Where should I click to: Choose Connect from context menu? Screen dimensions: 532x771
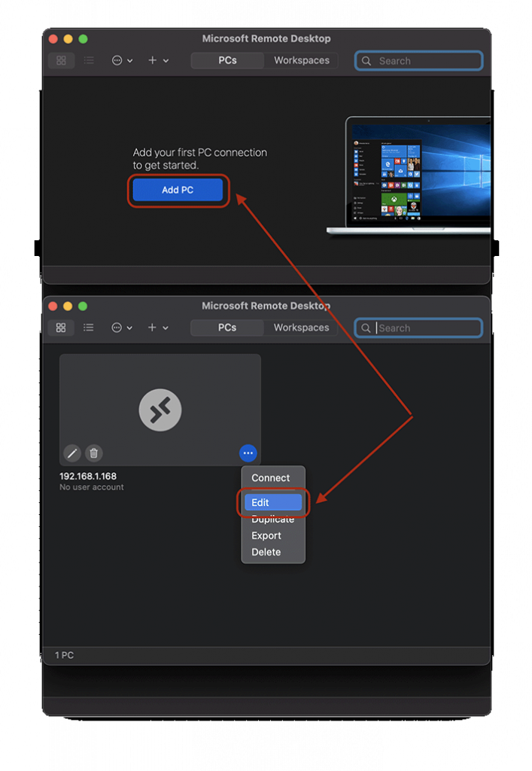(271, 478)
